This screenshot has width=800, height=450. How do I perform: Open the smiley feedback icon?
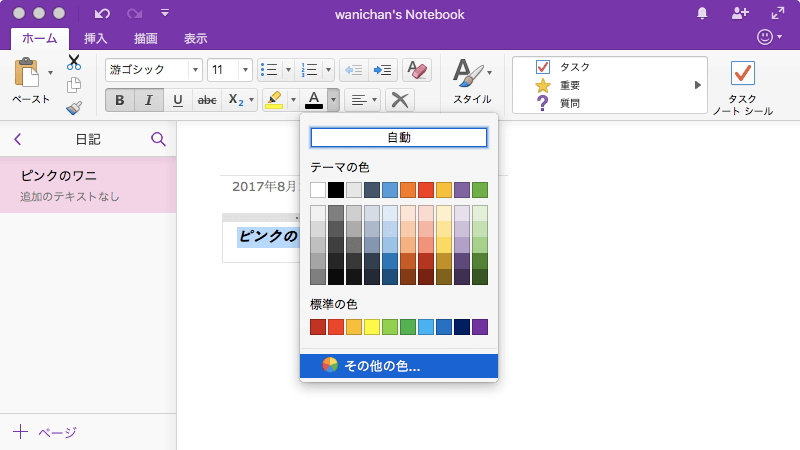point(764,37)
